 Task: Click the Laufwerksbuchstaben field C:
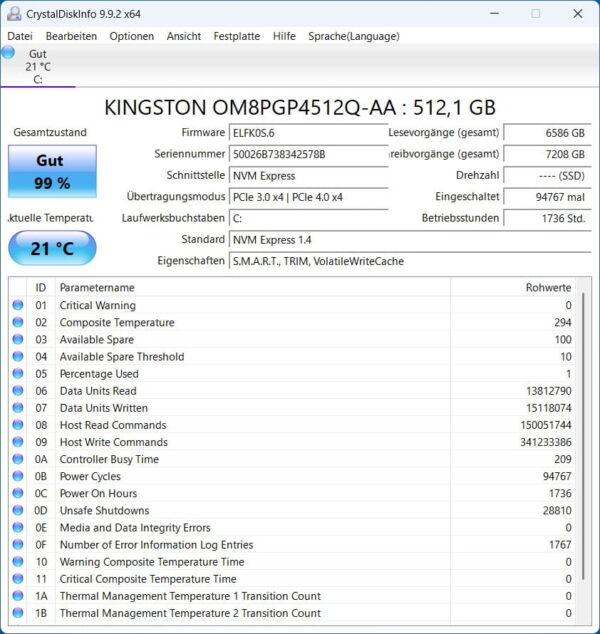(309, 219)
